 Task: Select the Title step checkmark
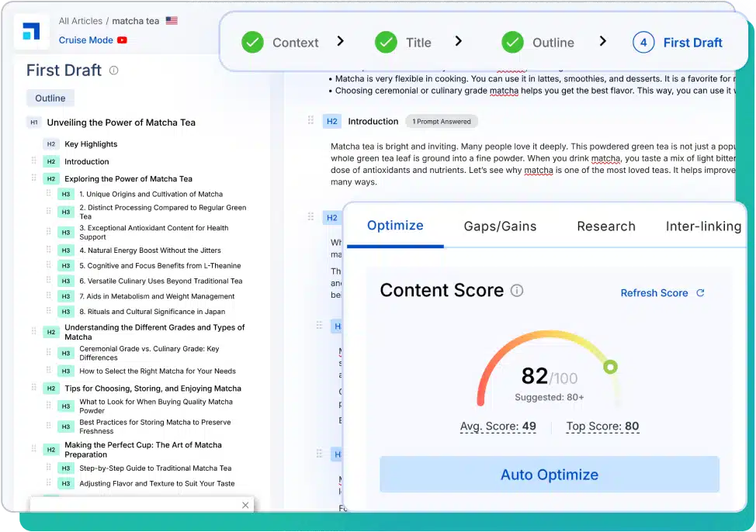tap(386, 43)
